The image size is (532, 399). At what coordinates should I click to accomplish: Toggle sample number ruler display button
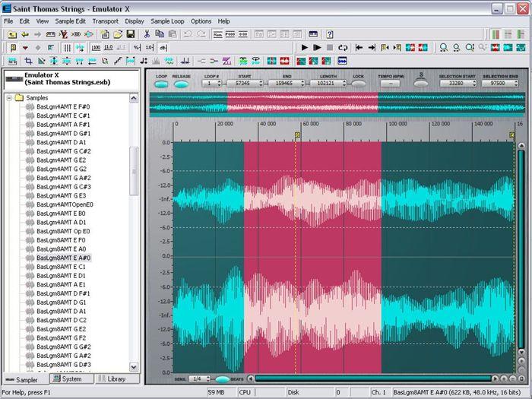[x=218, y=34]
